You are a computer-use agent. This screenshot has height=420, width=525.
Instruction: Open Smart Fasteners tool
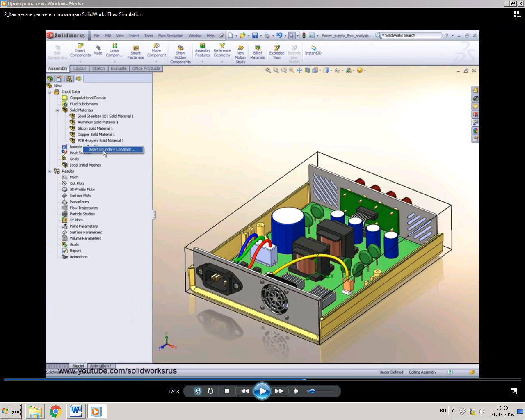[x=136, y=52]
